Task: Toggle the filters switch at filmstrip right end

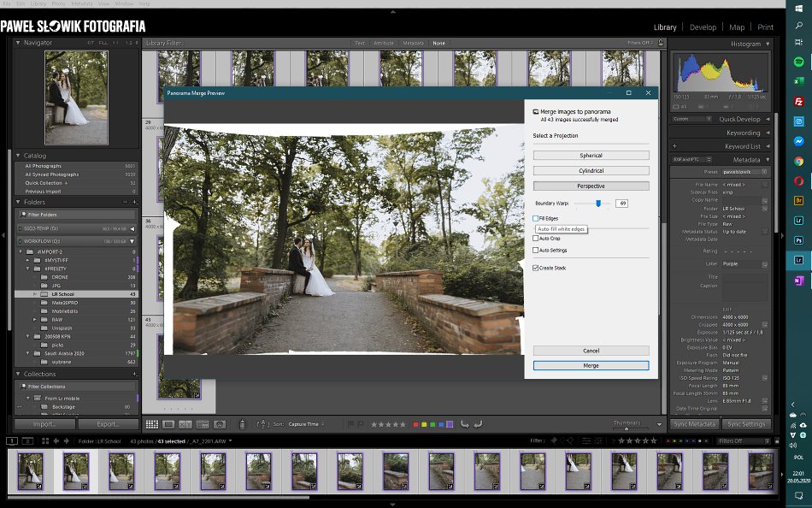Action: (x=776, y=441)
